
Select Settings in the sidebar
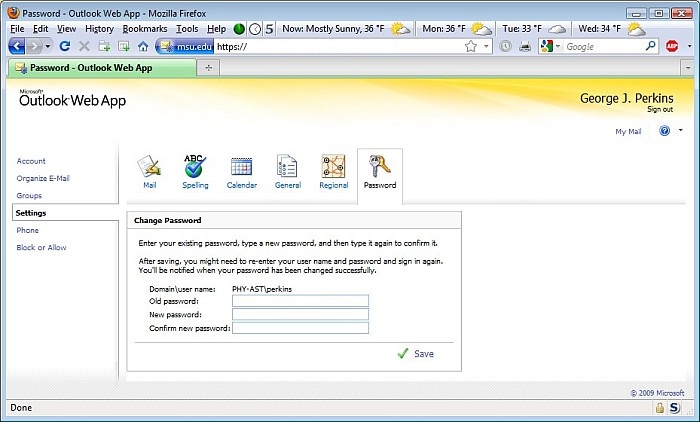31,213
